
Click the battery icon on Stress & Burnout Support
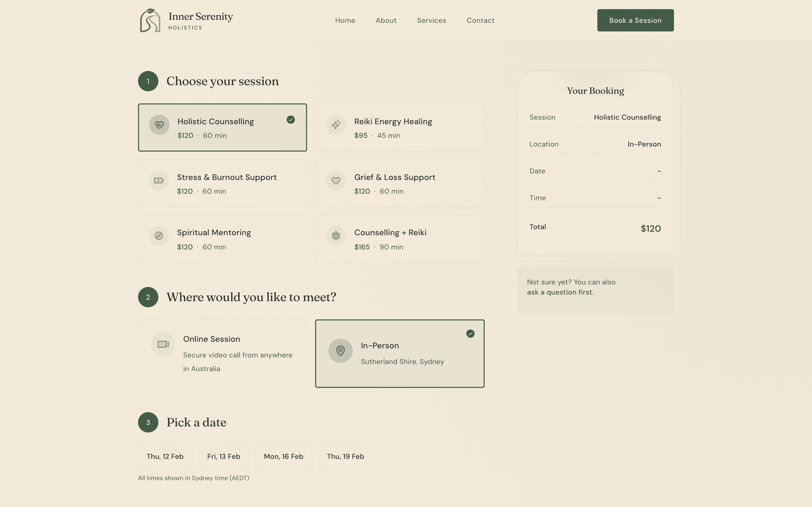pos(159,180)
